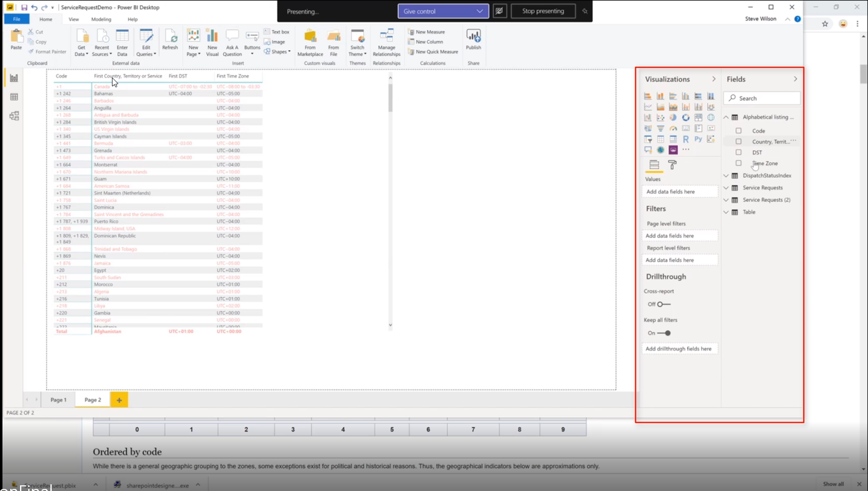Screen dimensions: 868x491
Task: Click Publish in the Share group
Action: pos(474,40)
